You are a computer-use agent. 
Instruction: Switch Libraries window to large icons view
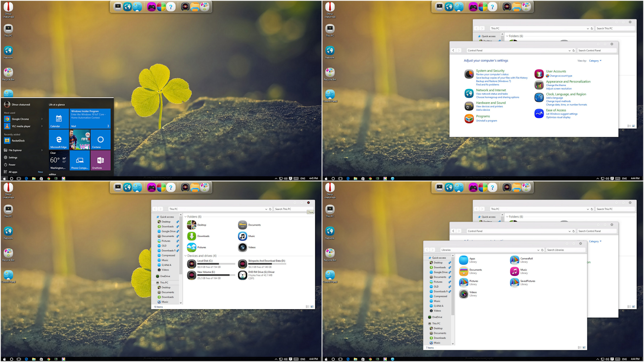coord(584,348)
